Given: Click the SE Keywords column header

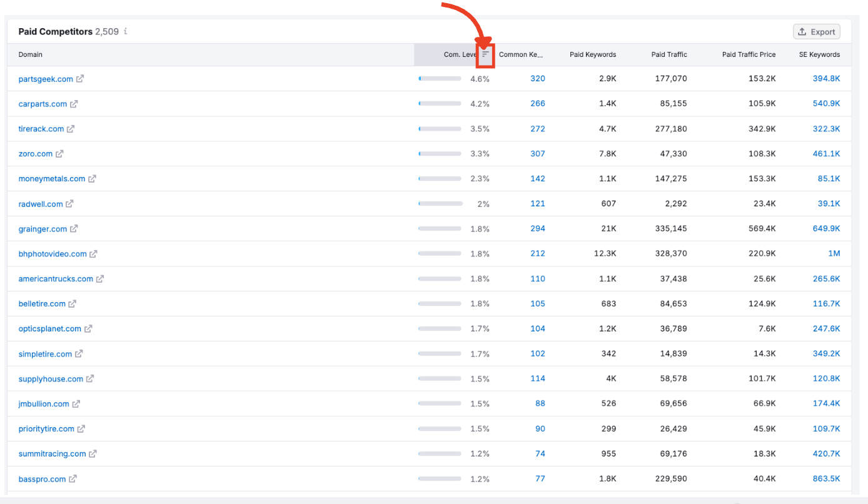Looking at the screenshot, I should (819, 55).
